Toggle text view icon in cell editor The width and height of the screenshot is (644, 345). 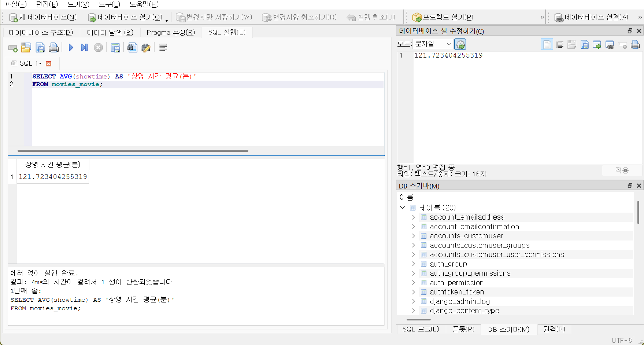click(x=547, y=45)
